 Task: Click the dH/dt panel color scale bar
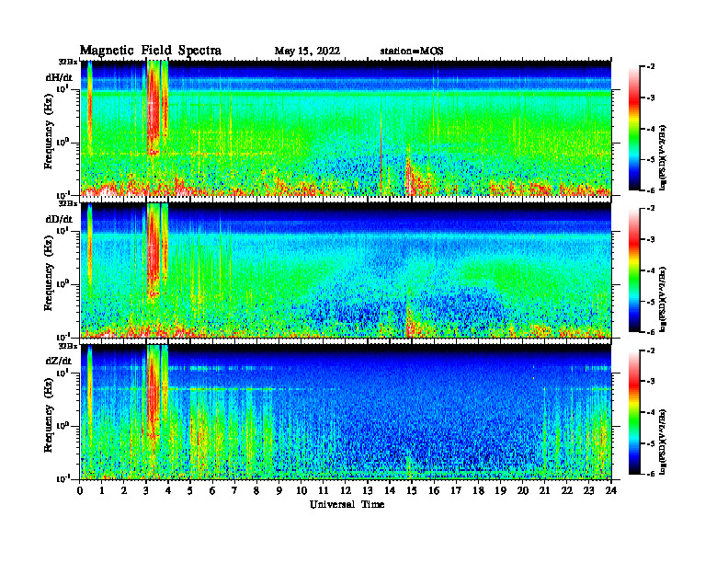[634, 128]
